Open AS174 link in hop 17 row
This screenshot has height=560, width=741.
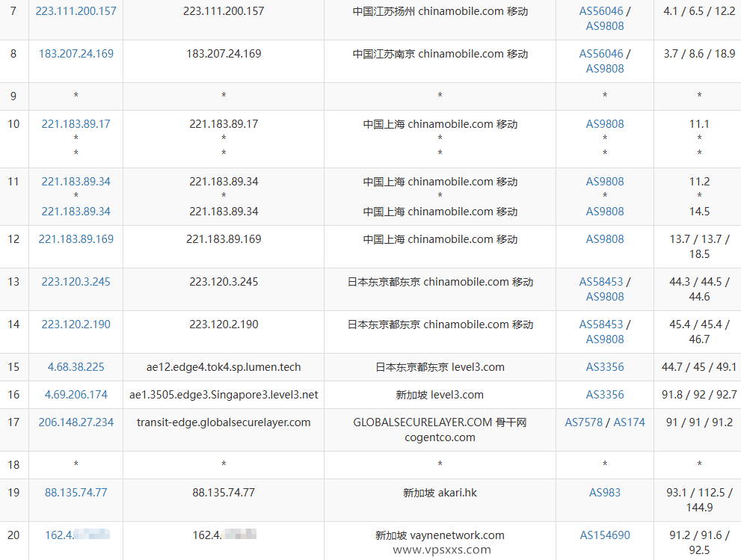coord(629,422)
